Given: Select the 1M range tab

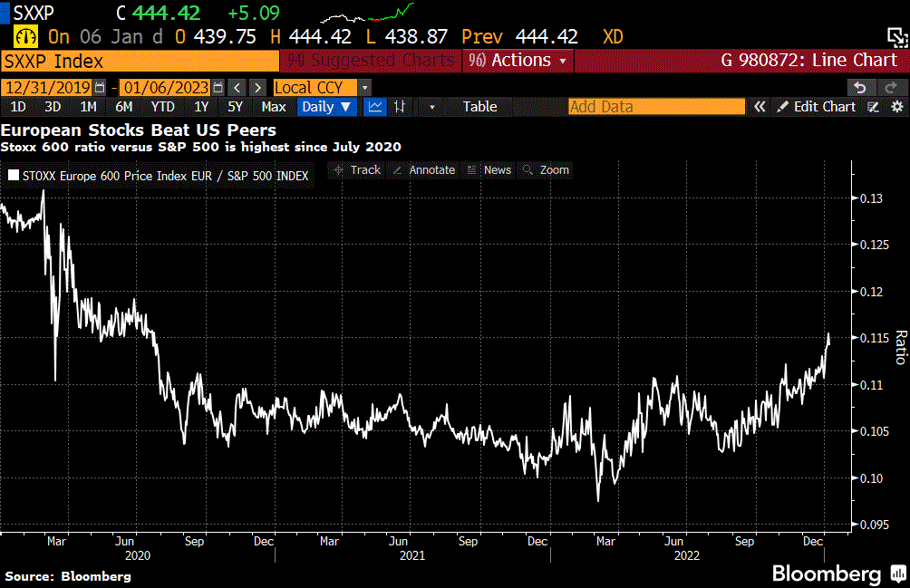Looking at the screenshot, I should (x=88, y=107).
